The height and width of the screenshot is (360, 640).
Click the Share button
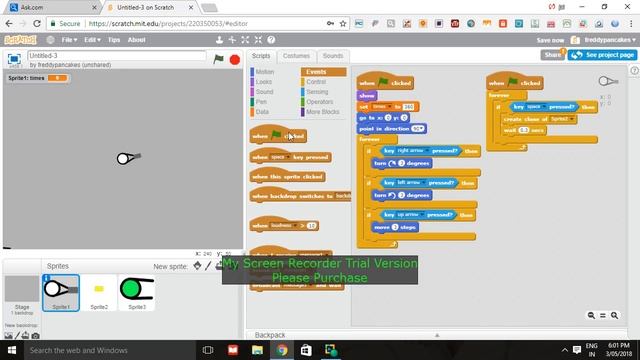pos(553,55)
